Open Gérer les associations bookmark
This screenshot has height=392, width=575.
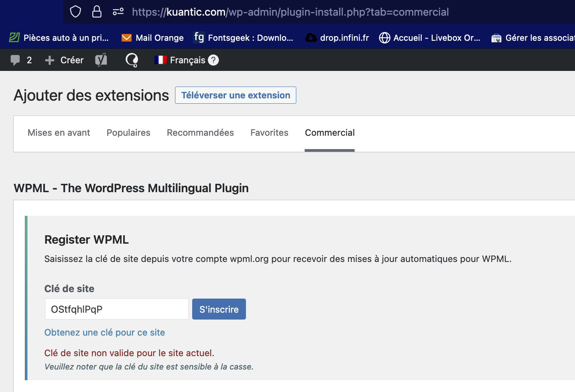[x=533, y=38]
